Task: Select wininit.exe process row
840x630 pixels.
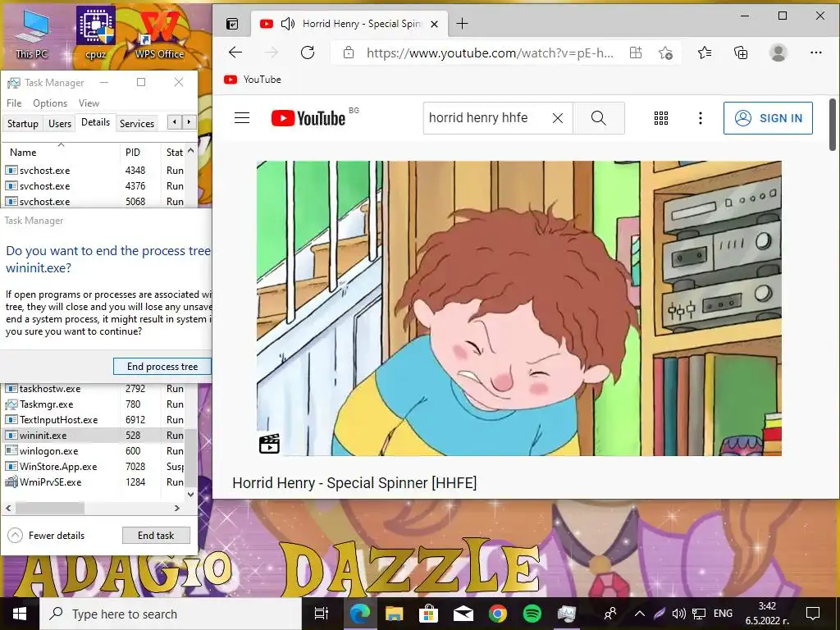Action: click(x=94, y=435)
